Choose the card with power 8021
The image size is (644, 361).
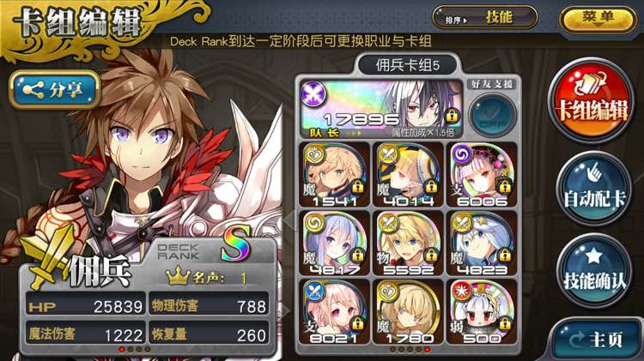tap(334, 311)
